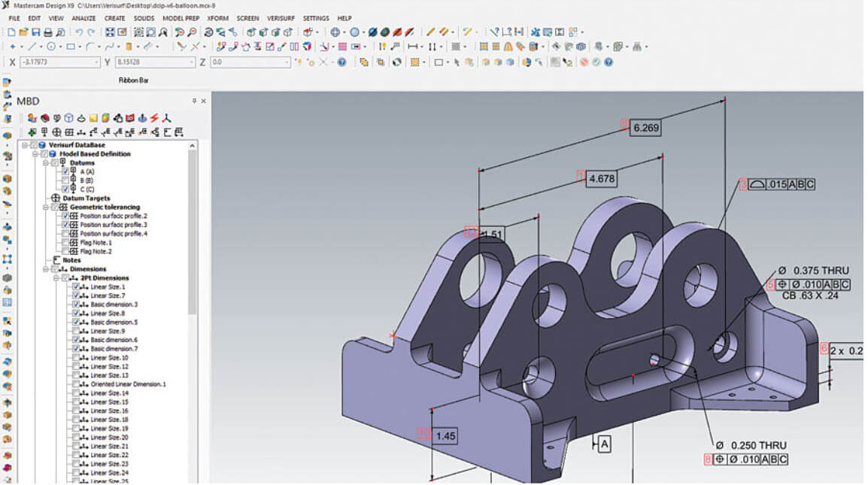Click the Save file icon in toolbar
Image resolution: width=868 pixels, height=485 pixels.
(x=35, y=32)
